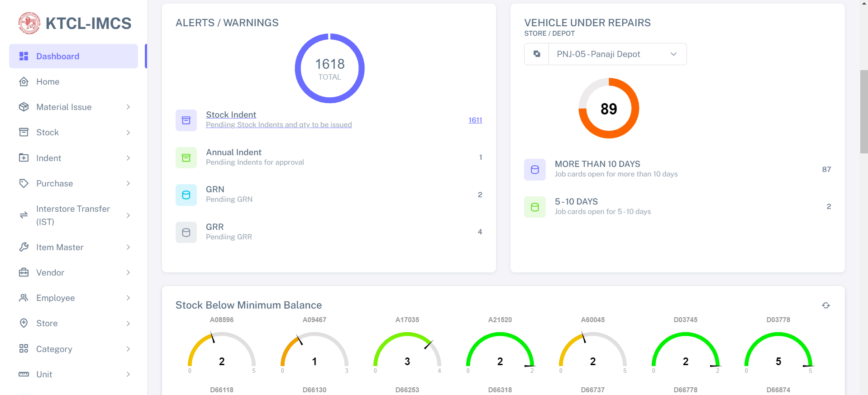Click the green Annual Indent icon
The height and width of the screenshot is (395, 868).
click(186, 158)
